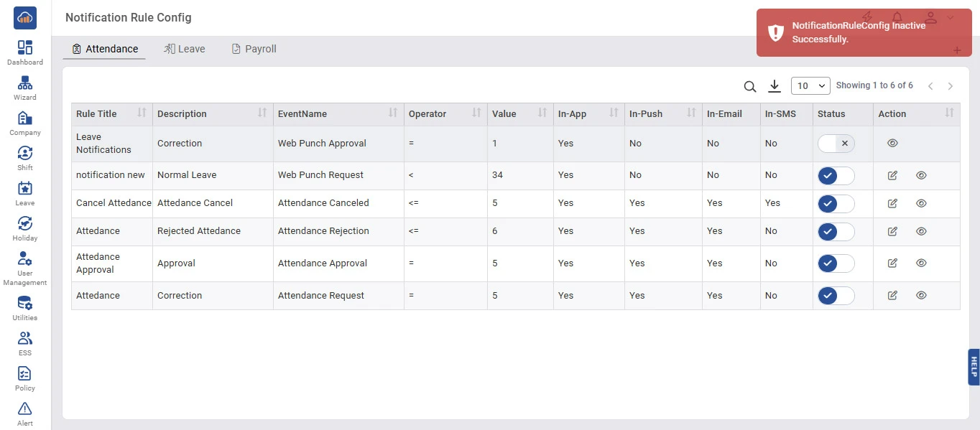Open the rows per page dropdown
The image size is (980, 430).
coord(810,86)
